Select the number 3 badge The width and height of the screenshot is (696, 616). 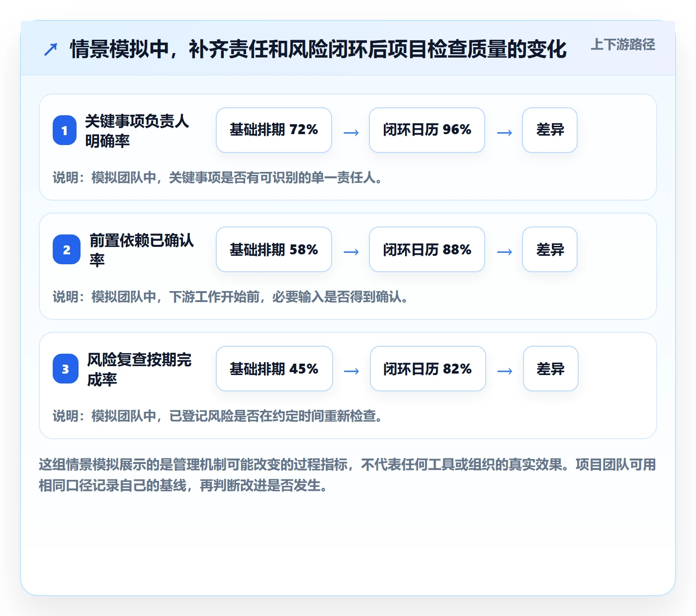(66, 369)
